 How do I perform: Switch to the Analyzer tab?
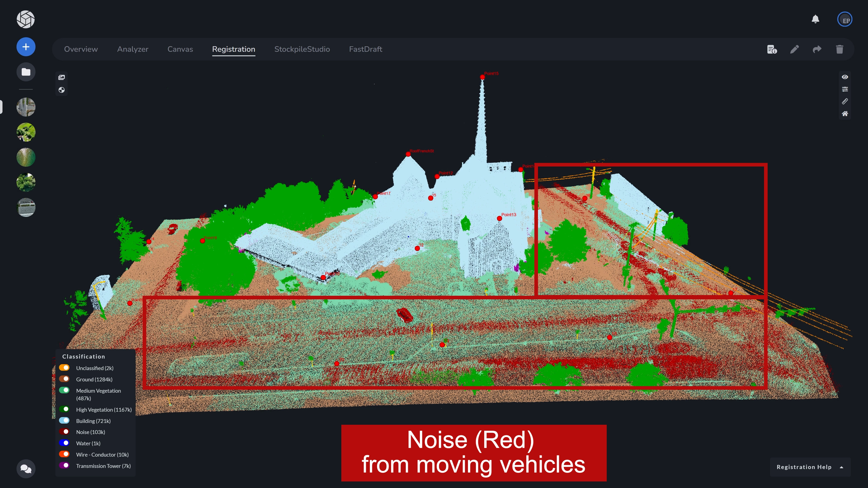[x=133, y=49]
